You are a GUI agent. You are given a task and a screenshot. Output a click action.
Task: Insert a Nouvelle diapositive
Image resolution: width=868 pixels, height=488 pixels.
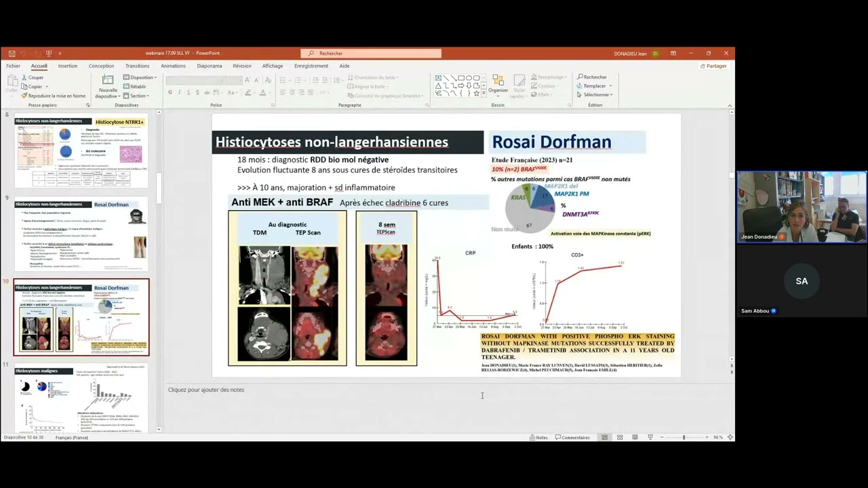[108, 85]
